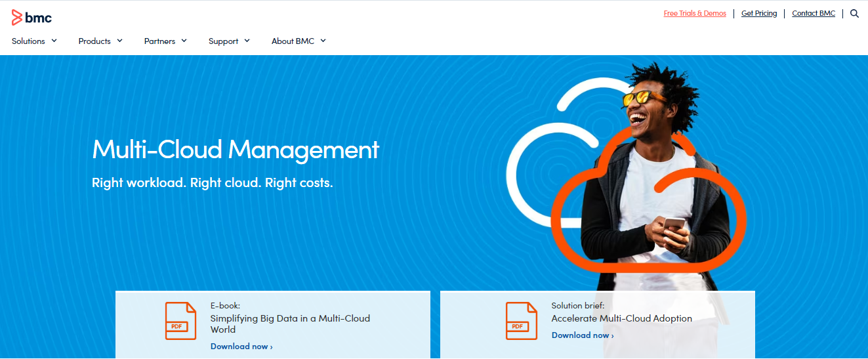Expand the Products chevron
Image resolution: width=868 pixels, height=359 pixels.
click(x=119, y=41)
